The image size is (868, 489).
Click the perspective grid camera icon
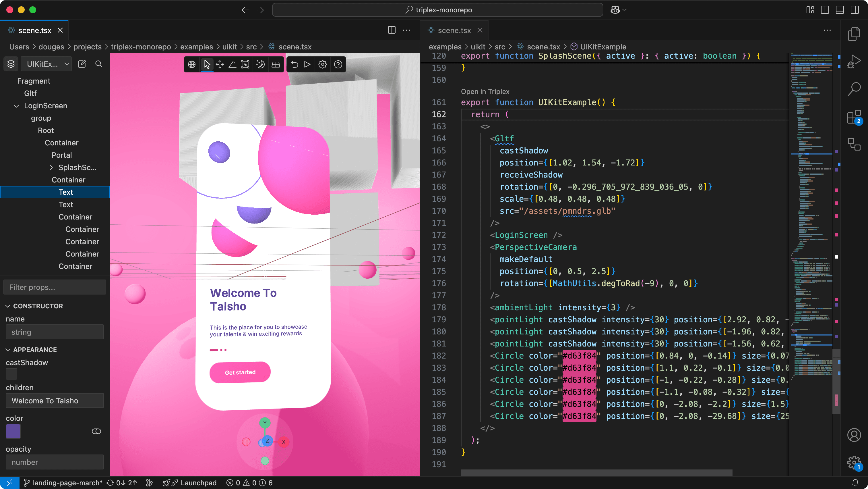coord(276,64)
